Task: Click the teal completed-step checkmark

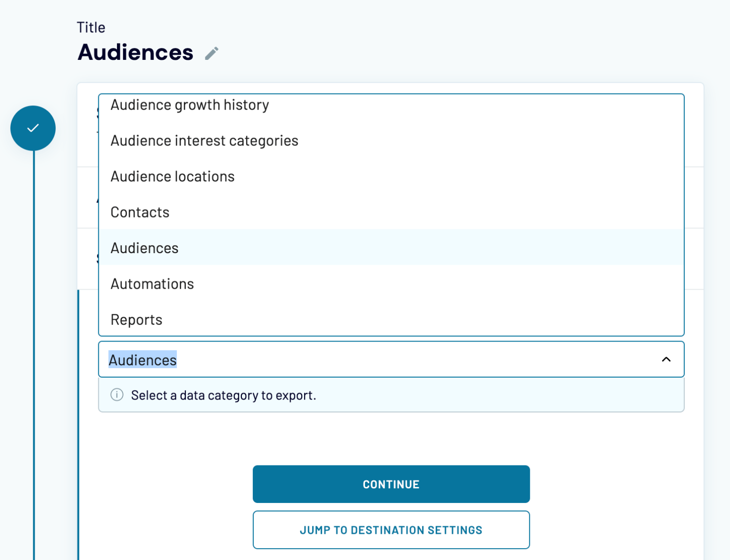Action: (x=33, y=128)
